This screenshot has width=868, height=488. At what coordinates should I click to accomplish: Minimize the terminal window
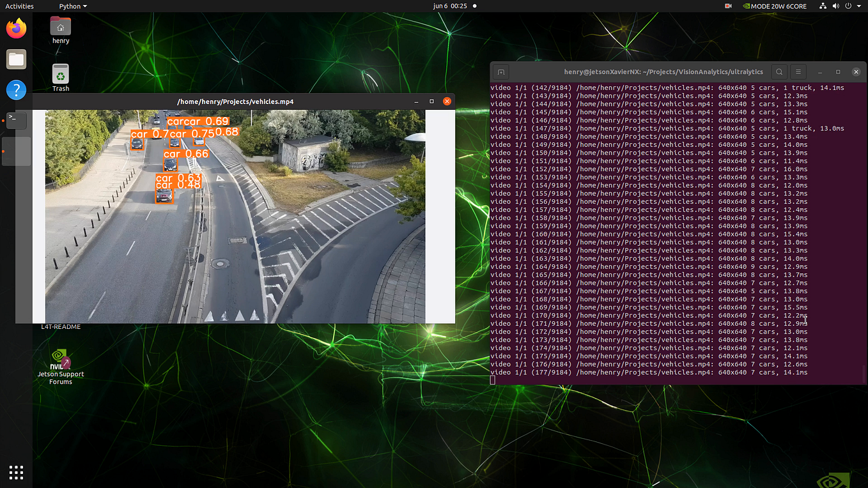820,72
